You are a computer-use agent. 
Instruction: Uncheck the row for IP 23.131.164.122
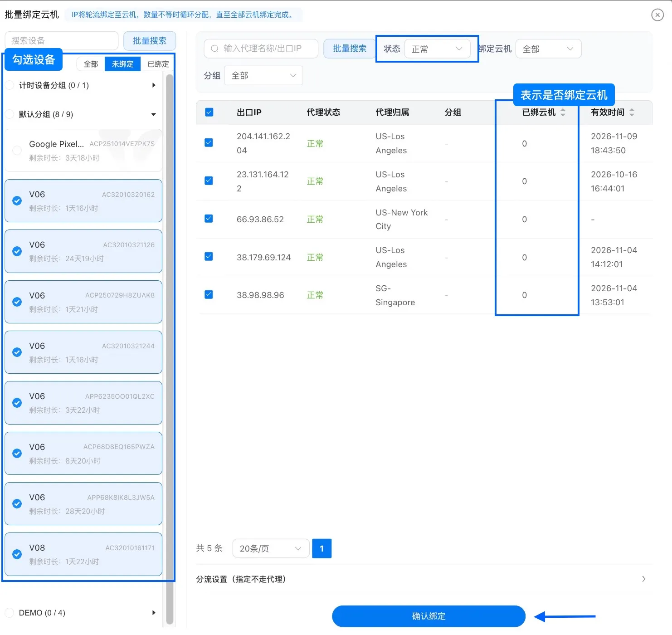tap(209, 181)
